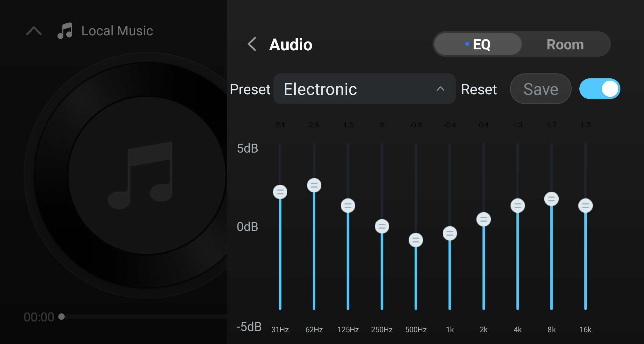Click the 16k band slider handle
The width and height of the screenshot is (644, 344).
(x=585, y=205)
